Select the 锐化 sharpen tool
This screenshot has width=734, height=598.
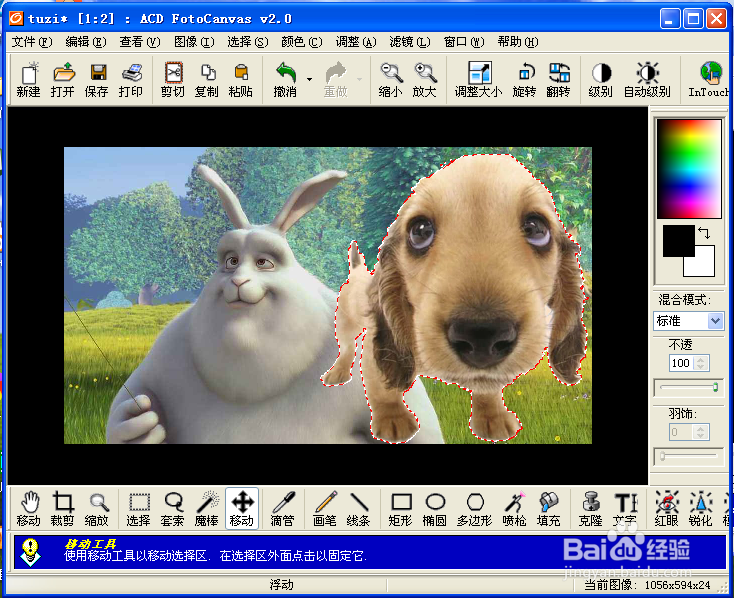tap(701, 509)
